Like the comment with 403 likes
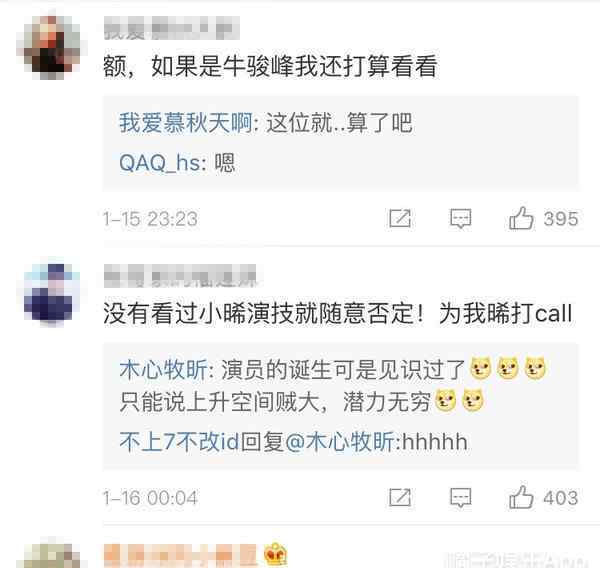600x568 pixels. 521,498
